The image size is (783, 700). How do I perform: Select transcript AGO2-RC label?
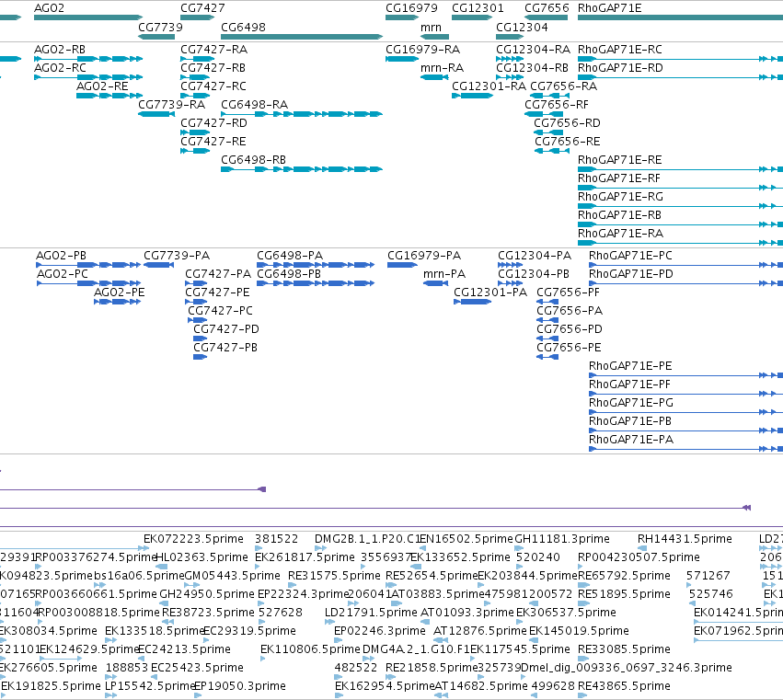tap(60, 68)
